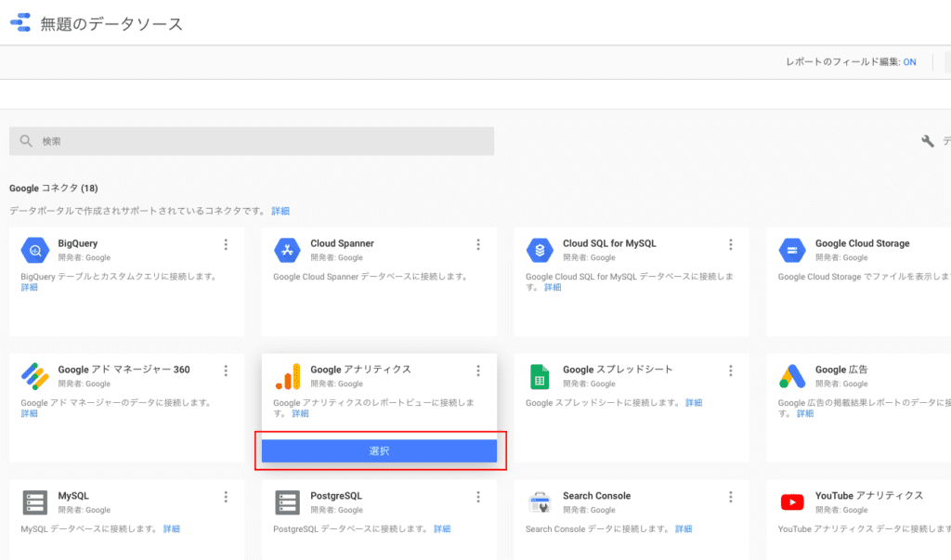Click the 検索 search input field
The width and height of the screenshot is (951, 560).
coord(252,141)
